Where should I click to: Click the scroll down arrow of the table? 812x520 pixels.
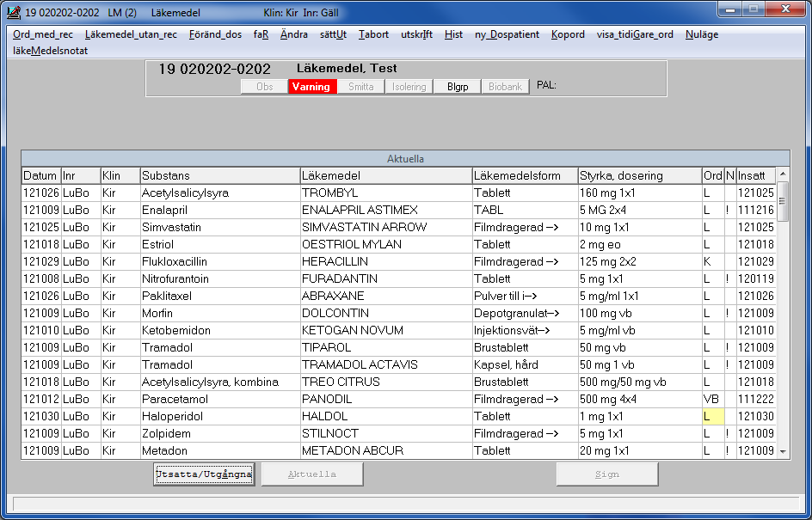click(x=783, y=452)
